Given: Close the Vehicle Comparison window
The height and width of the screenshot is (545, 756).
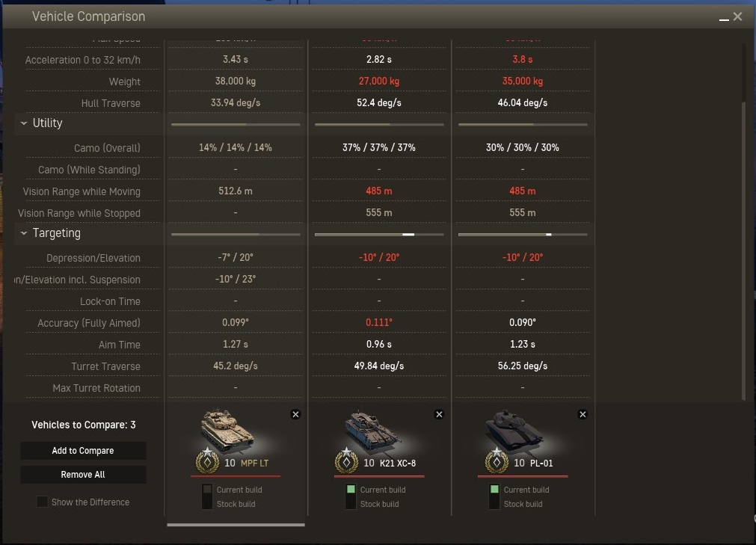Looking at the screenshot, I should coord(737,16).
